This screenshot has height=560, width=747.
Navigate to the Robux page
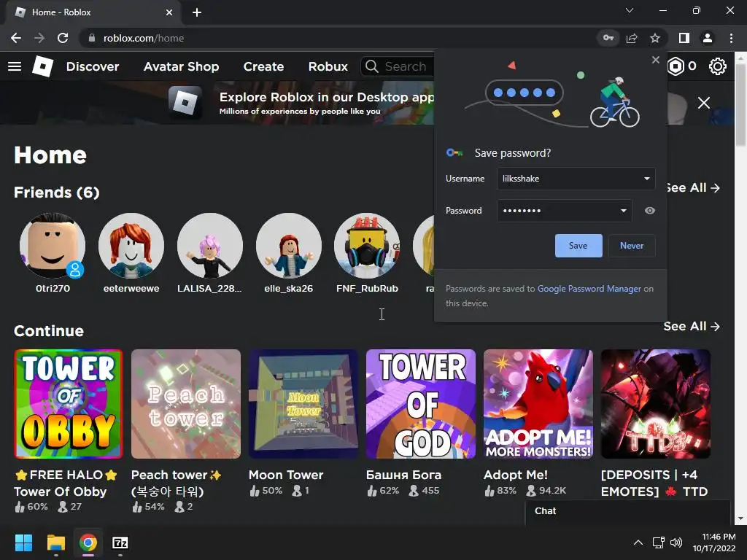328,66
